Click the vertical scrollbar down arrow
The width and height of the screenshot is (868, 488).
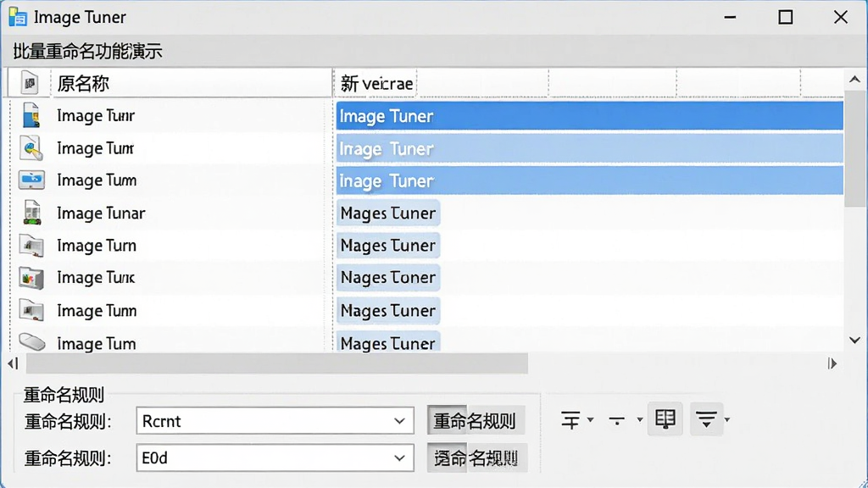point(854,341)
